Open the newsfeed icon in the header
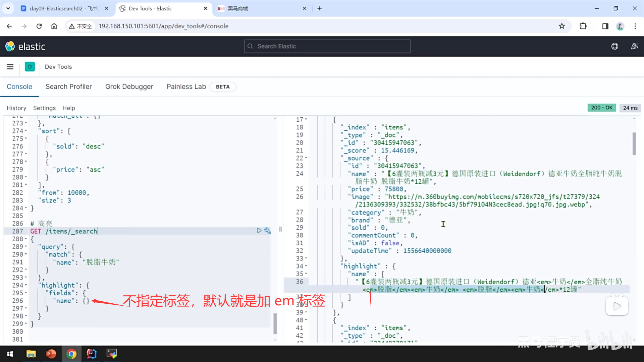The width and height of the screenshot is (644, 362). click(x=634, y=46)
